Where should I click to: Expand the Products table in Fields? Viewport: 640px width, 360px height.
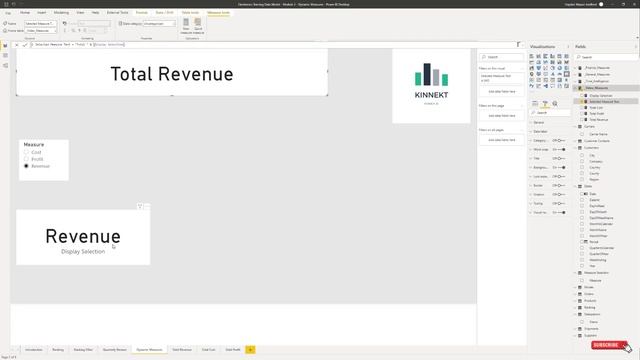(x=576, y=300)
